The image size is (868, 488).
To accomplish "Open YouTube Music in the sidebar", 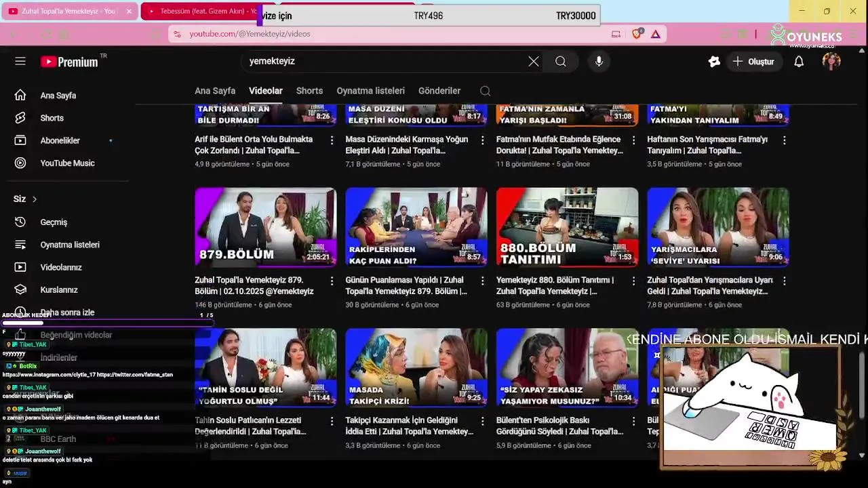I will tap(68, 163).
